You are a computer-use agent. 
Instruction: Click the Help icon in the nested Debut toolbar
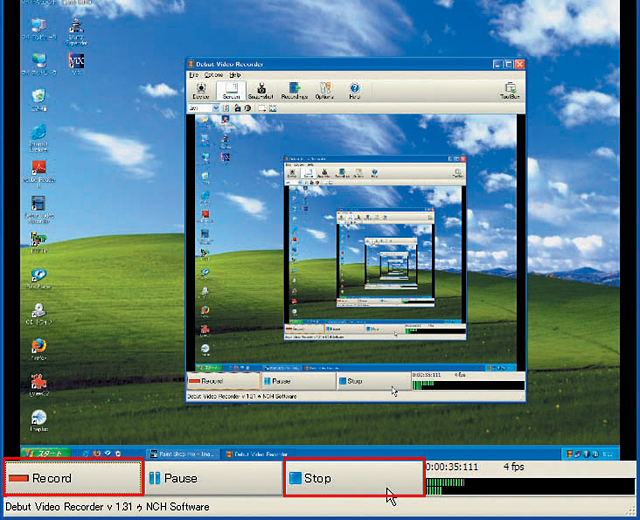[354, 91]
